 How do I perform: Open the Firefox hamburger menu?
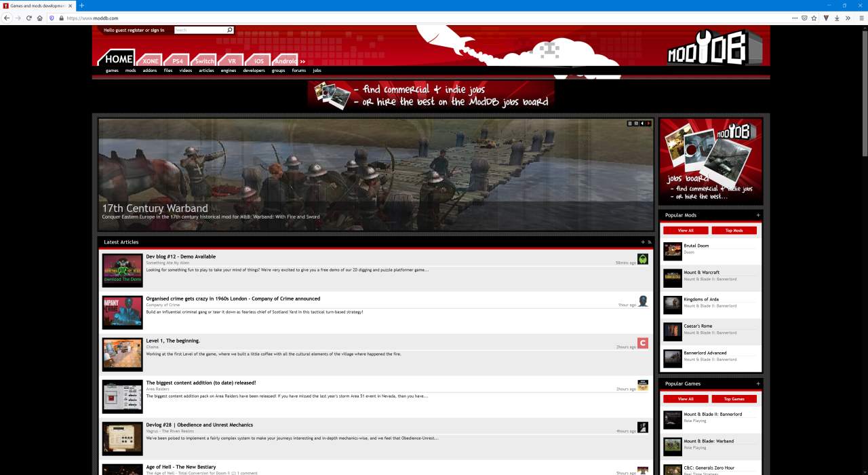(x=862, y=18)
